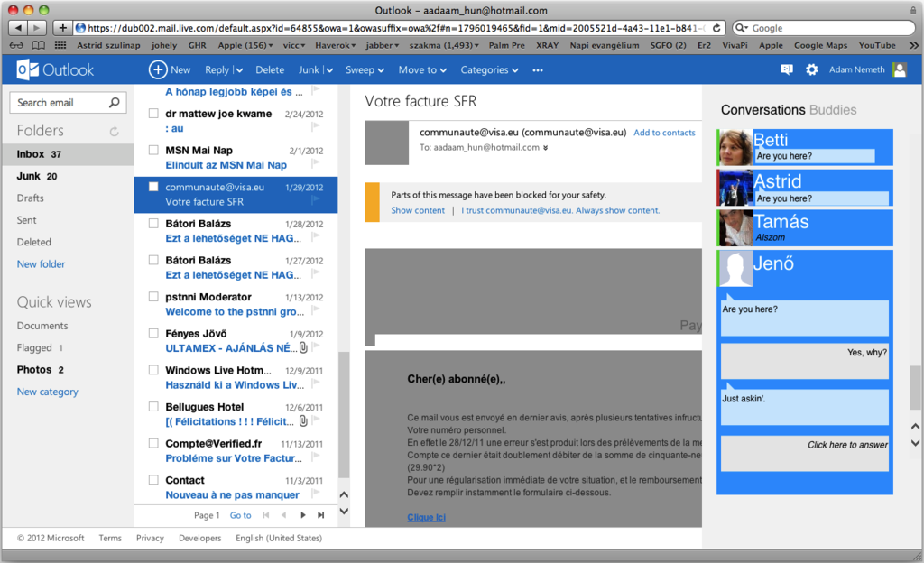Click the Outlook logo icon
This screenshot has width=924, height=563.
[28, 70]
